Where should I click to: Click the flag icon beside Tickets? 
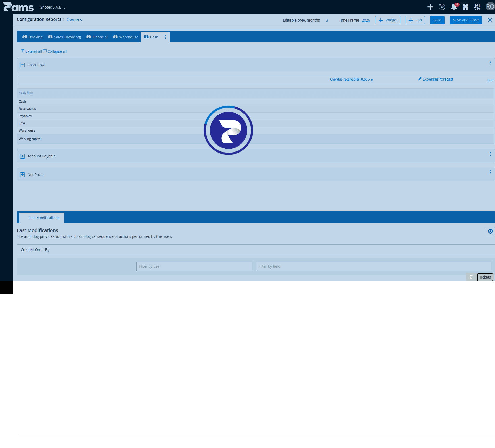tap(471, 277)
